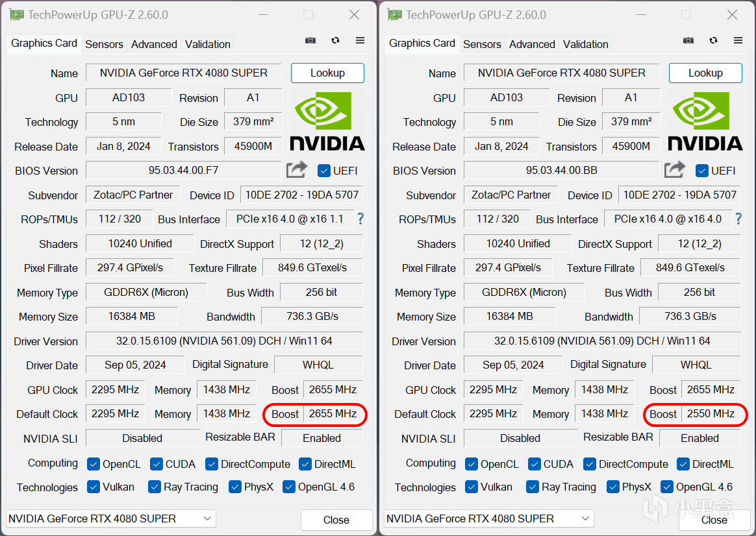Toggle OpenCL checkbox in right window
756x536 pixels.
click(471, 464)
